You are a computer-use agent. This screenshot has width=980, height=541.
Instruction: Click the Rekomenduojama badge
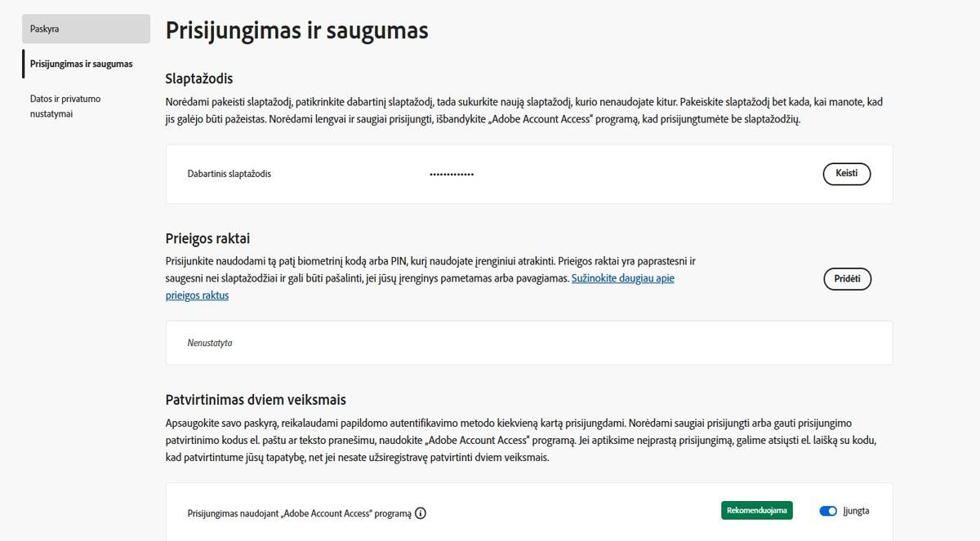tap(756, 509)
